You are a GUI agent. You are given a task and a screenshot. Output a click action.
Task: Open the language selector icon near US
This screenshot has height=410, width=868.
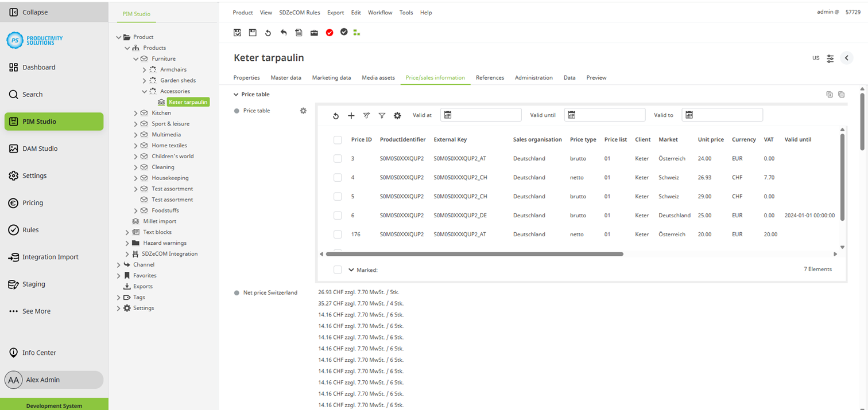pyautogui.click(x=830, y=58)
